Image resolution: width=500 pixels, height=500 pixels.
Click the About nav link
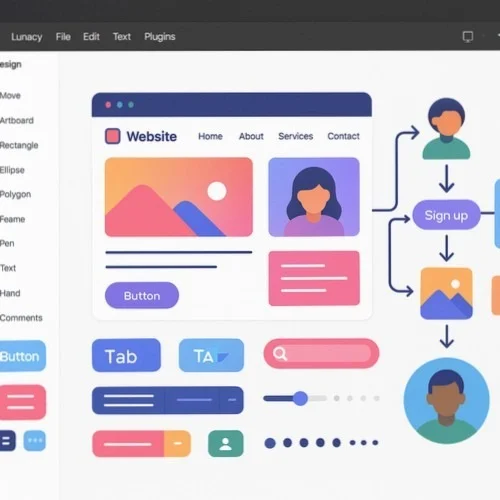click(x=251, y=136)
